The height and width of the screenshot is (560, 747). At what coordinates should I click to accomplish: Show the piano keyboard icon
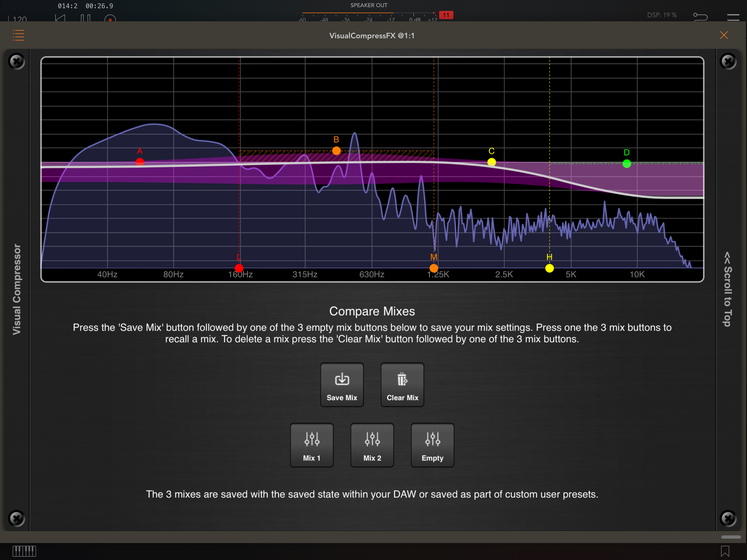point(24,551)
